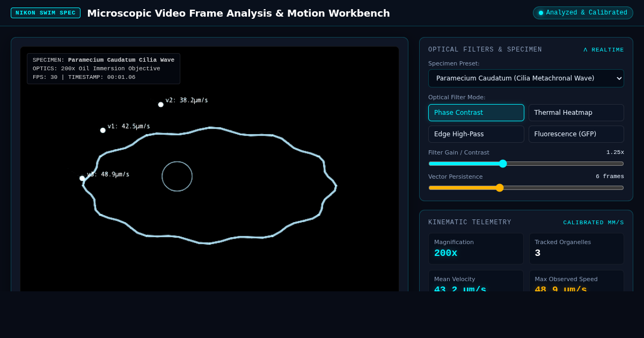Click the v1 42.5µm/s tracking marker

[x=103, y=130]
